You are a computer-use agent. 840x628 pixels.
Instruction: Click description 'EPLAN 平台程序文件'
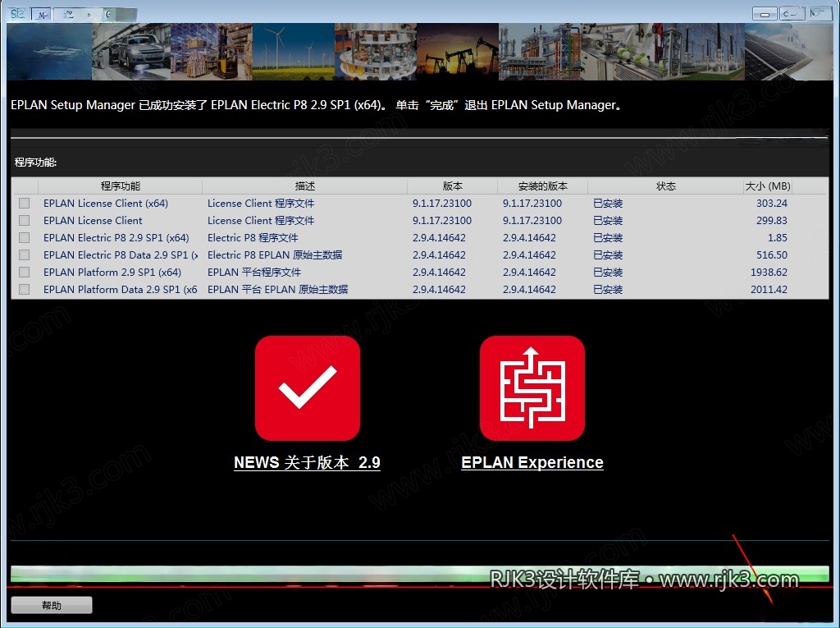click(254, 272)
